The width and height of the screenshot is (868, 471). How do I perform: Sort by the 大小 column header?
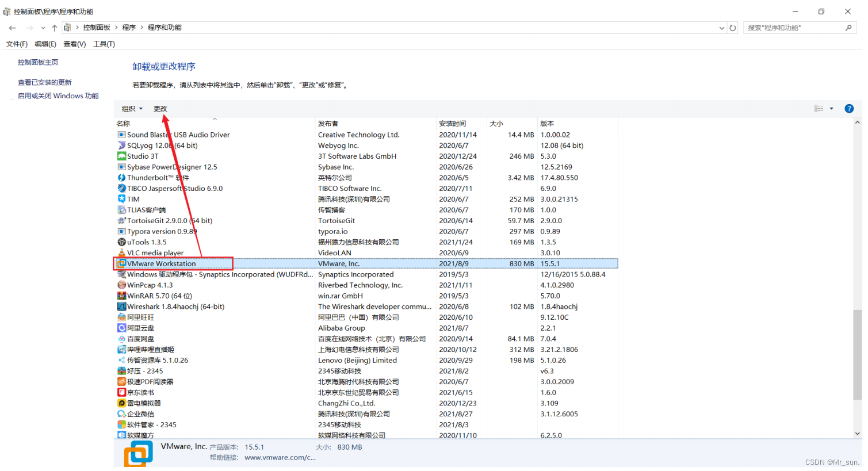512,123
